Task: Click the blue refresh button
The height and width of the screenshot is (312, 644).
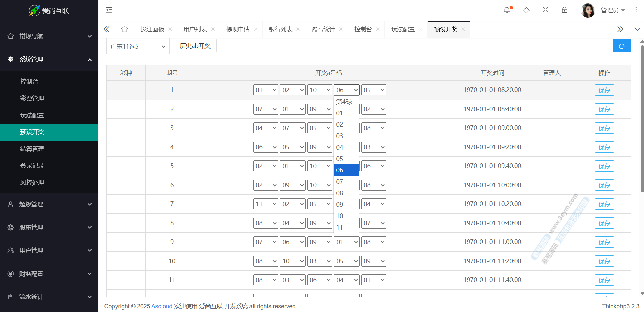Action: point(622,46)
